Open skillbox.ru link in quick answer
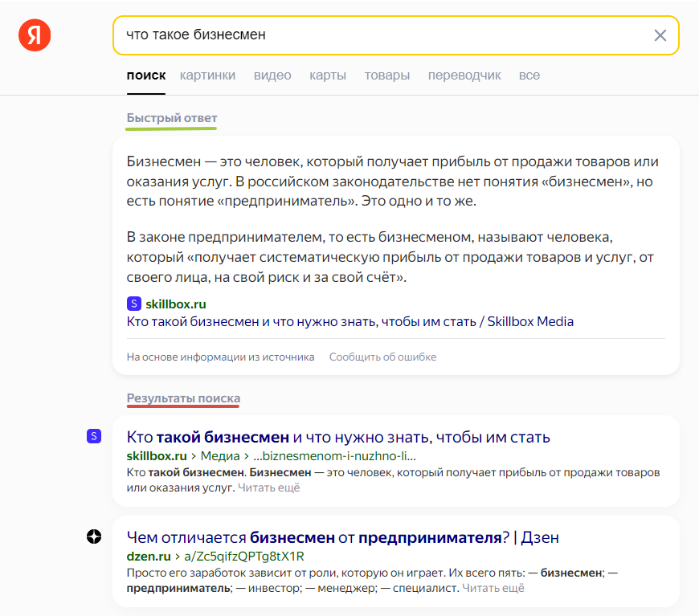The image size is (699, 616). click(176, 304)
